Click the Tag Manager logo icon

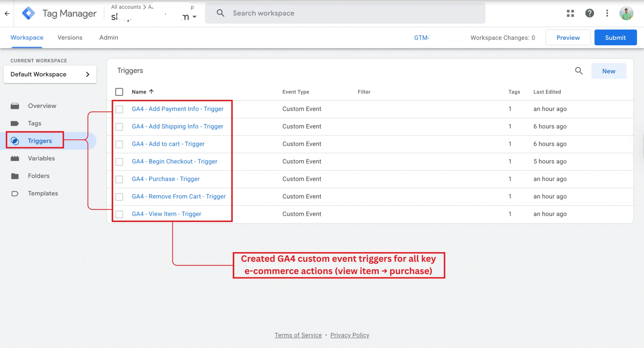pyautogui.click(x=28, y=13)
